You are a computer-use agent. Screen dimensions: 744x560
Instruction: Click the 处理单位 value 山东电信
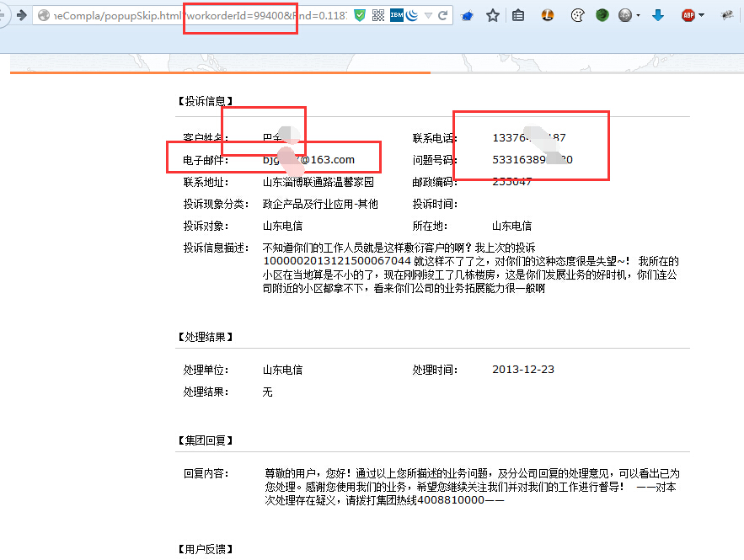[x=282, y=370]
